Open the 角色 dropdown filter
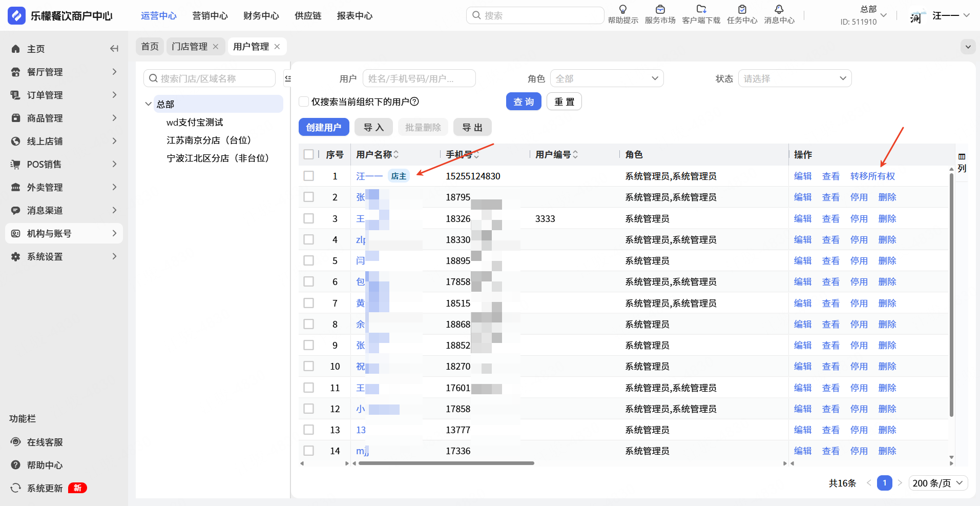 607,78
